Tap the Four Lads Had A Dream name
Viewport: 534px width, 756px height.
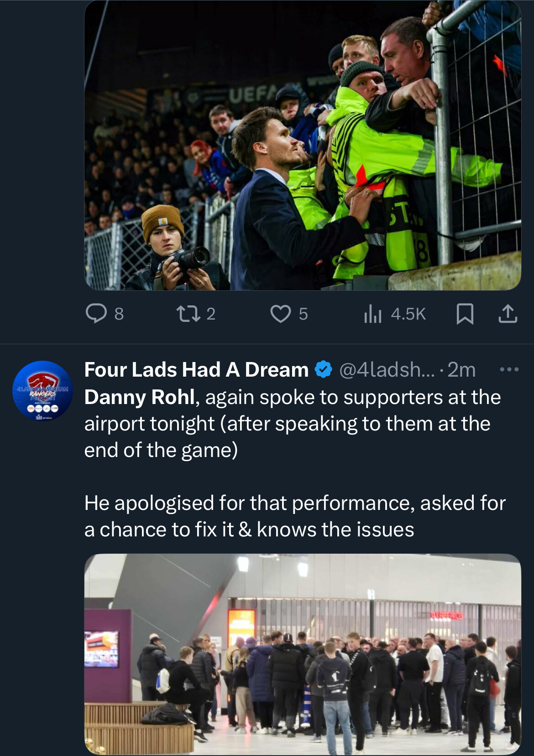click(x=196, y=369)
